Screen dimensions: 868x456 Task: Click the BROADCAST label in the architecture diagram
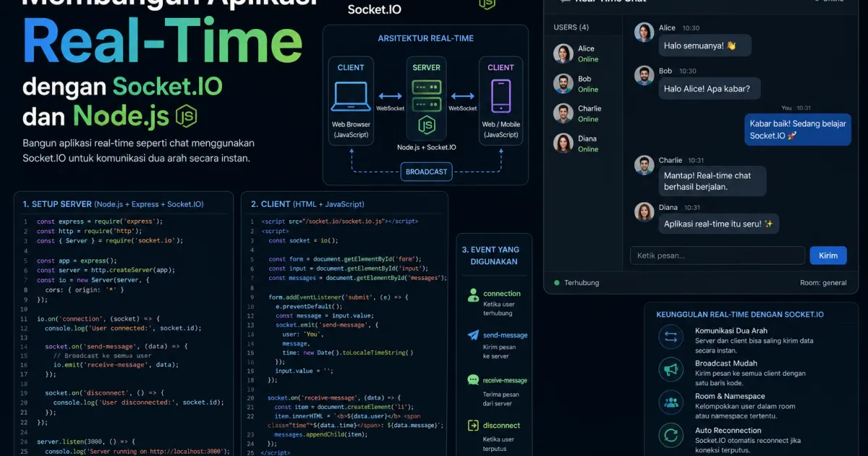click(426, 172)
